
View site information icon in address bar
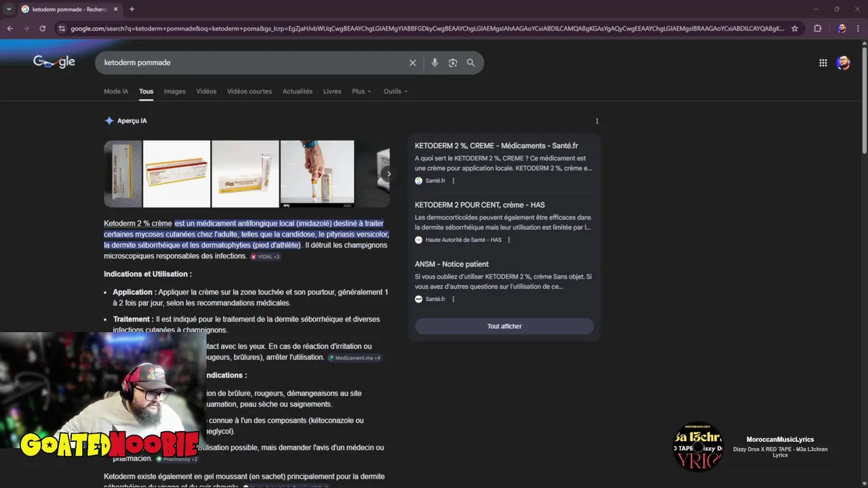tap(62, 28)
